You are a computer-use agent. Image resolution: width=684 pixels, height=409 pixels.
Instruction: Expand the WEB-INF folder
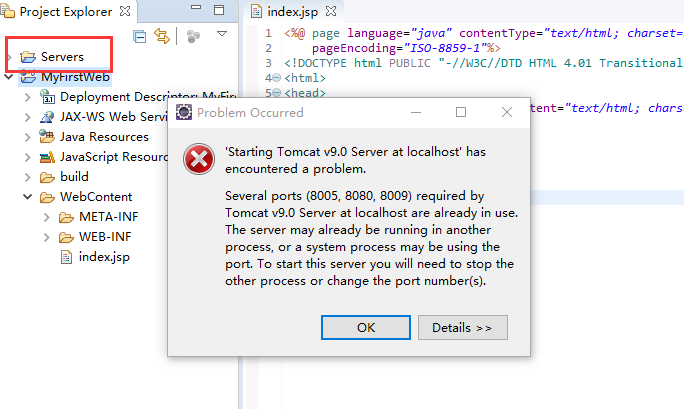point(47,237)
